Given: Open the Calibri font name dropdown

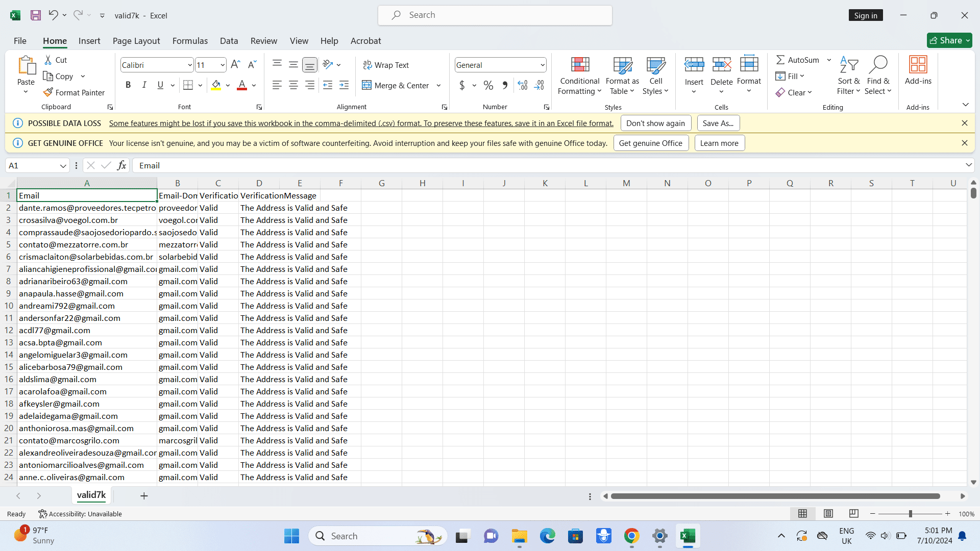Looking at the screenshot, I should pyautogui.click(x=189, y=65).
